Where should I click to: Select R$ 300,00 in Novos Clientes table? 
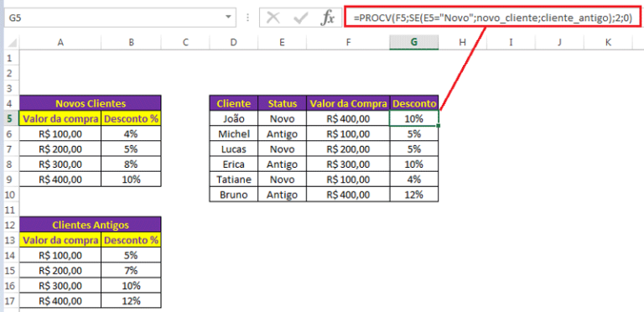tap(60, 164)
